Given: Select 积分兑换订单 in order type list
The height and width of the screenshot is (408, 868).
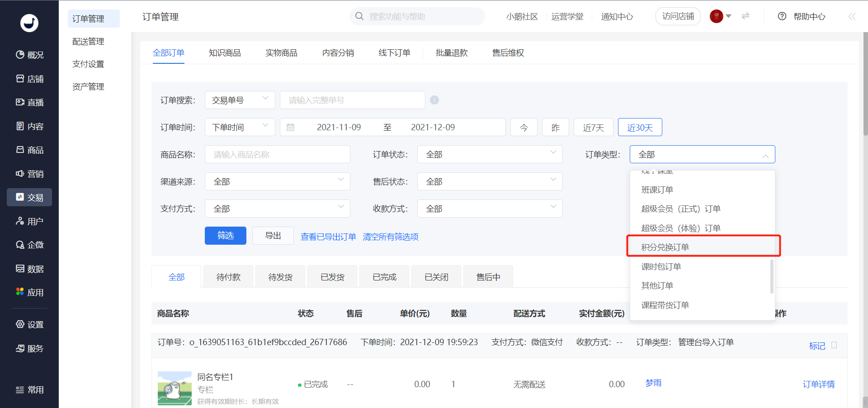Looking at the screenshot, I should pos(703,247).
